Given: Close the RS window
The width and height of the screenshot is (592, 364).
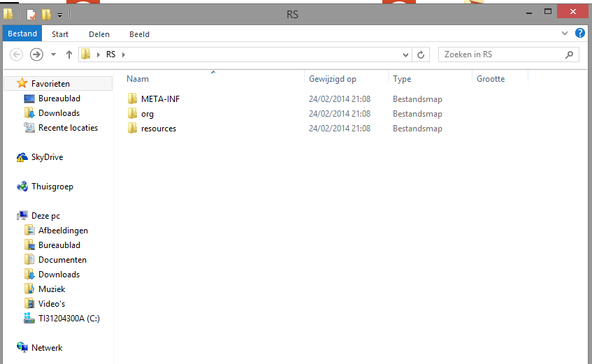Looking at the screenshot, I should (572, 12).
